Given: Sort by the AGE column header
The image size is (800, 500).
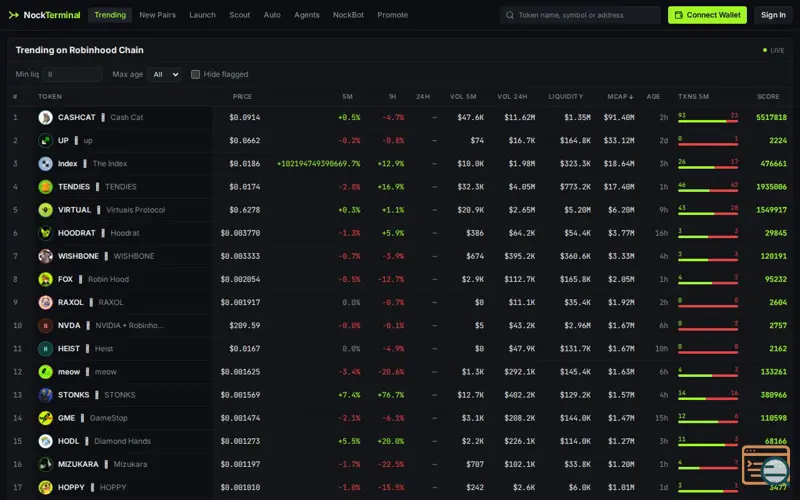Looking at the screenshot, I should coord(653,96).
